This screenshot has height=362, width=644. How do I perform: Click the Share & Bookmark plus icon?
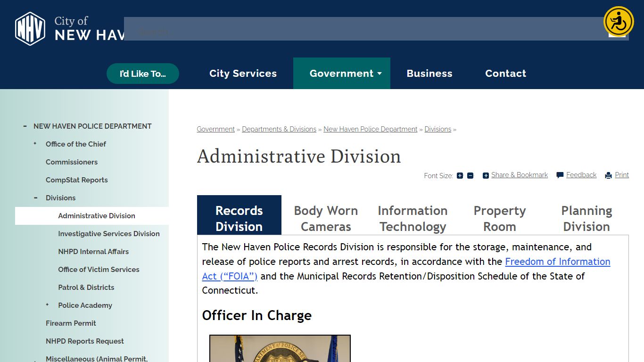click(x=486, y=175)
